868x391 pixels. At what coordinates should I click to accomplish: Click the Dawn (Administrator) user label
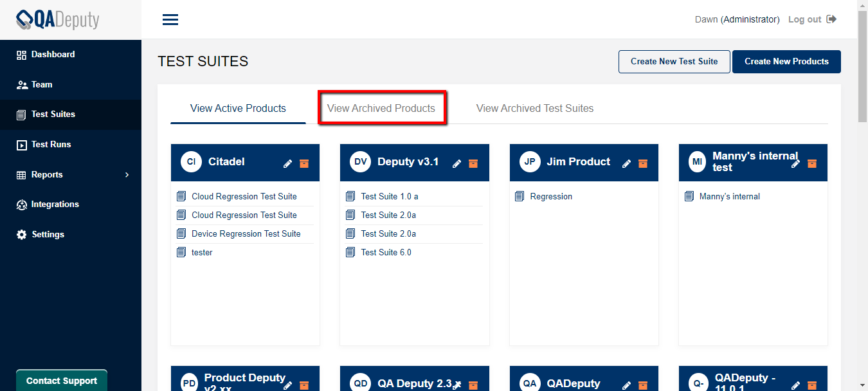point(737,19)
